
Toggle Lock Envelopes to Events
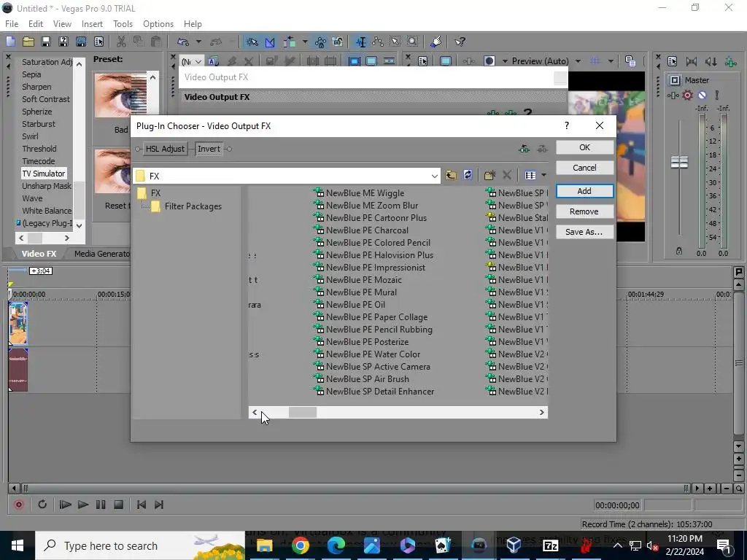tap(320, 42)
